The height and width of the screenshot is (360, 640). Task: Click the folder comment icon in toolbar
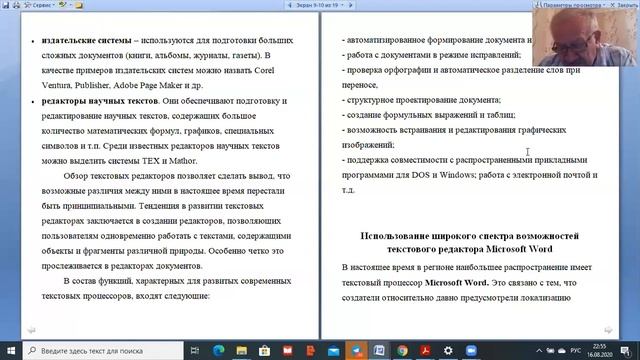click(x=79, y=5)
